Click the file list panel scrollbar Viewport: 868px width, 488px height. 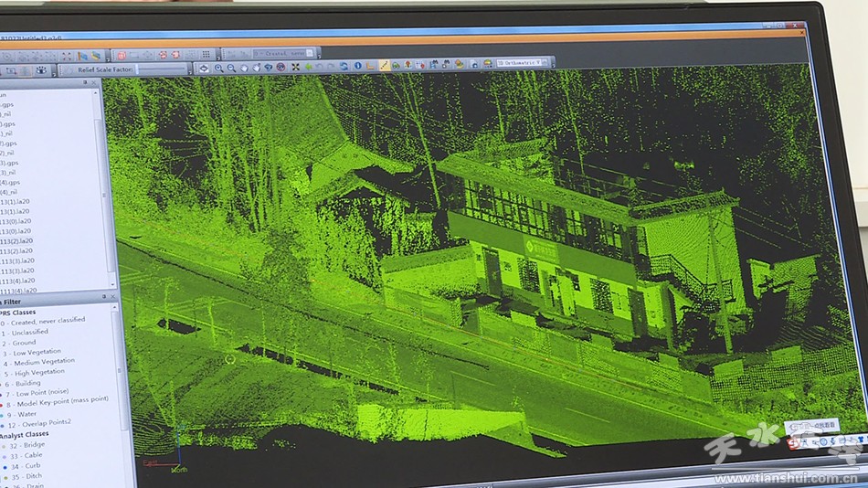(x=112, y=183)
